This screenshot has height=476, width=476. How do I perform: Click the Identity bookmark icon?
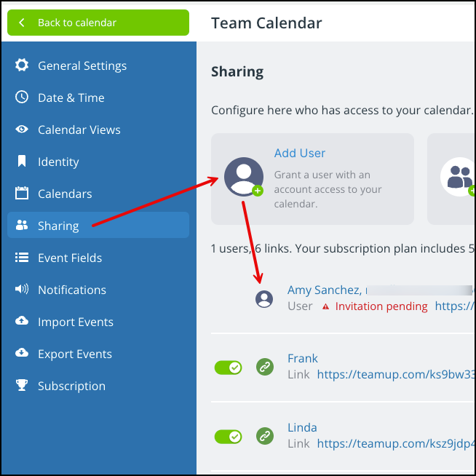point(22,162)
